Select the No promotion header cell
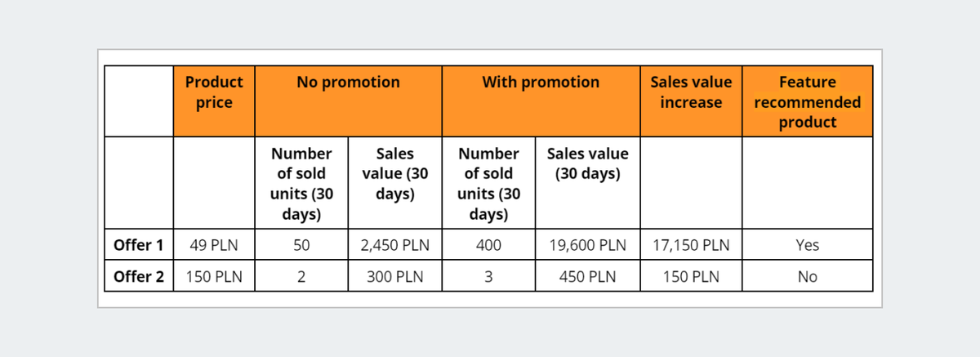This screenshot has width=980, height=357. 349,101
